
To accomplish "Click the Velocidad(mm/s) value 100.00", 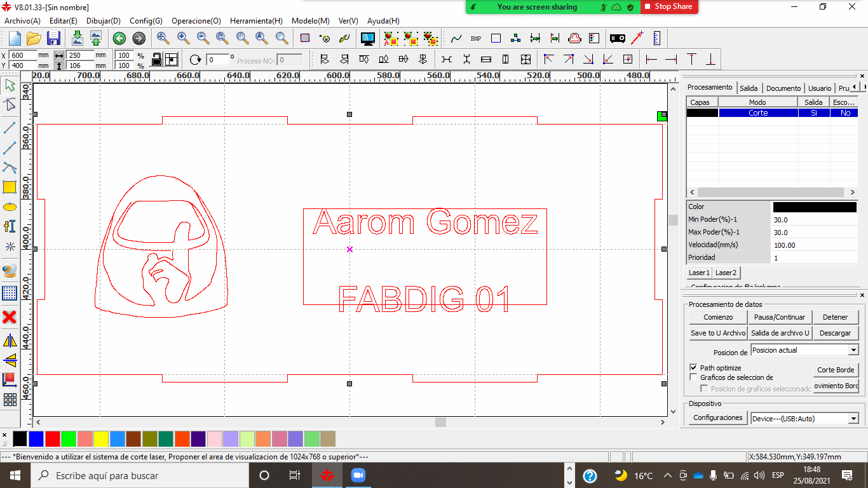I will (815, 245).
